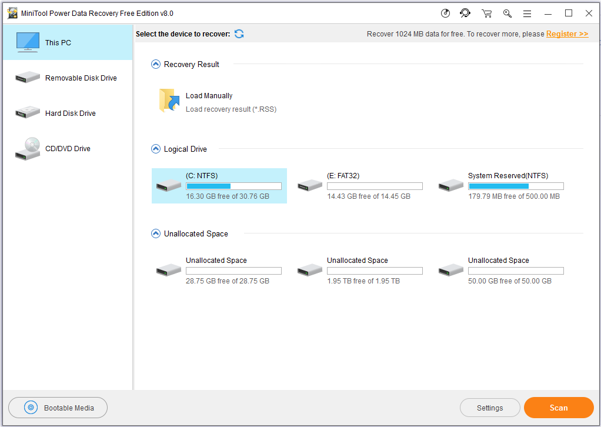Click the 28.75 GB unallocated drive icon
Viewport: 603px width, 428px height.
pyautogui.click(x=168, y=270)
